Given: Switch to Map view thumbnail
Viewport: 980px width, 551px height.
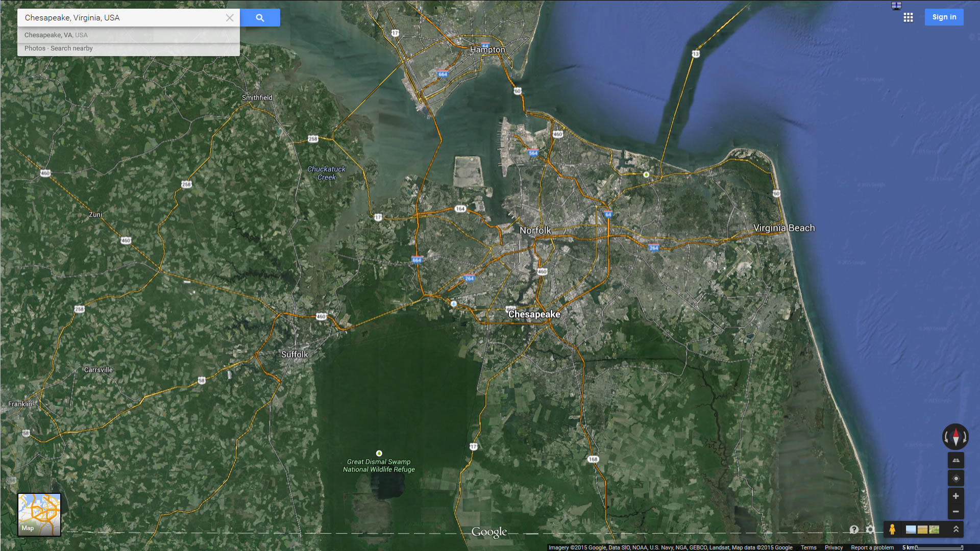Looking at the screenshot, I should tap(39, 514).
